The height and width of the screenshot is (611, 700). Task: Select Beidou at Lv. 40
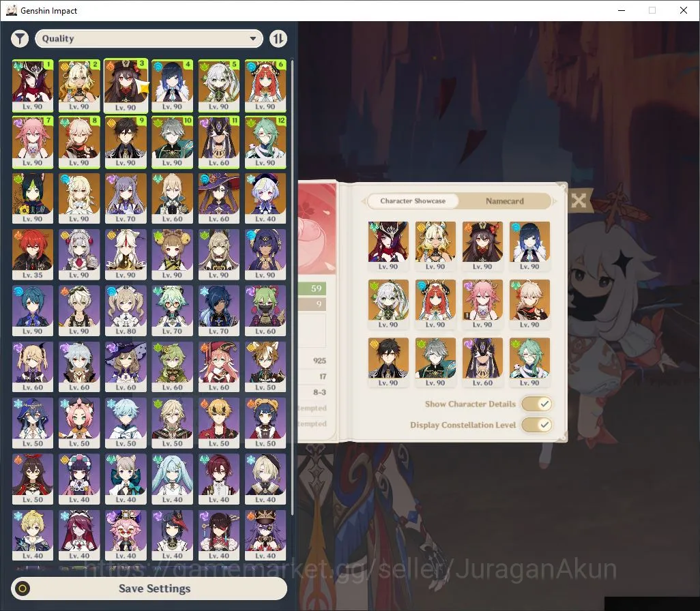pyautogui.click(x=219, y=535)
